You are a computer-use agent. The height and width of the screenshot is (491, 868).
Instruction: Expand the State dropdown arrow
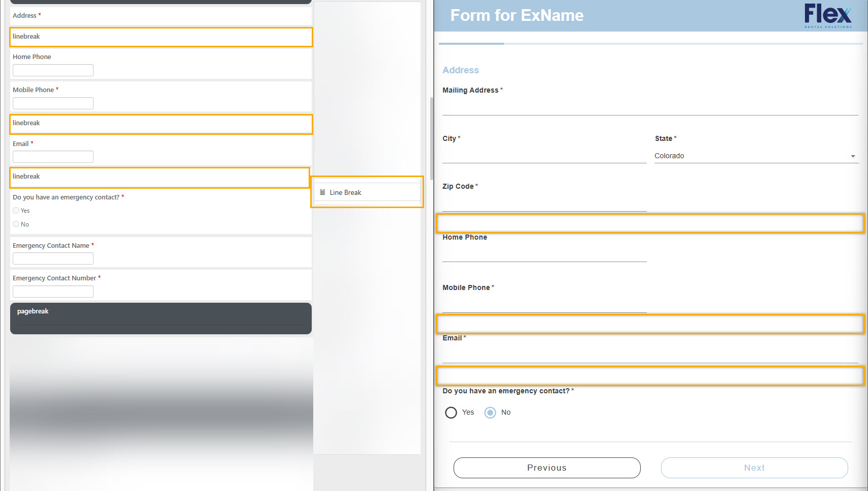pyautogui.click(x=853, y=156)
